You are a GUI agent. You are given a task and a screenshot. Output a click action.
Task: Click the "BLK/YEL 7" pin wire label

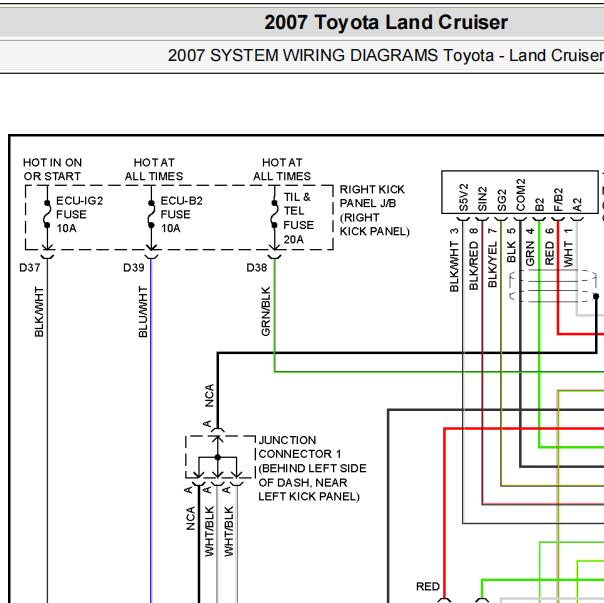click(492, 257)
